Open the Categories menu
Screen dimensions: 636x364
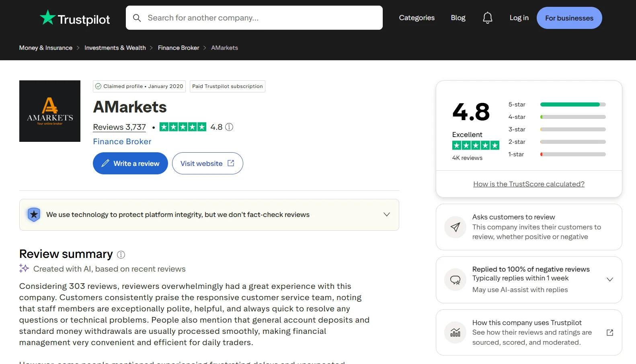pos(416,18)
